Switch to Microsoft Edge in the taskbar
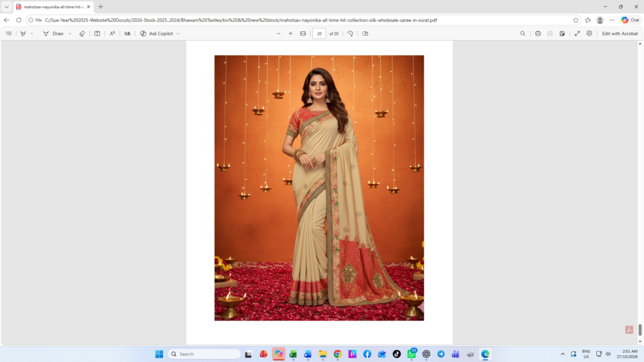Image resolution: width=644 pixels, height=362 pixels. click(x=486, y=354)
